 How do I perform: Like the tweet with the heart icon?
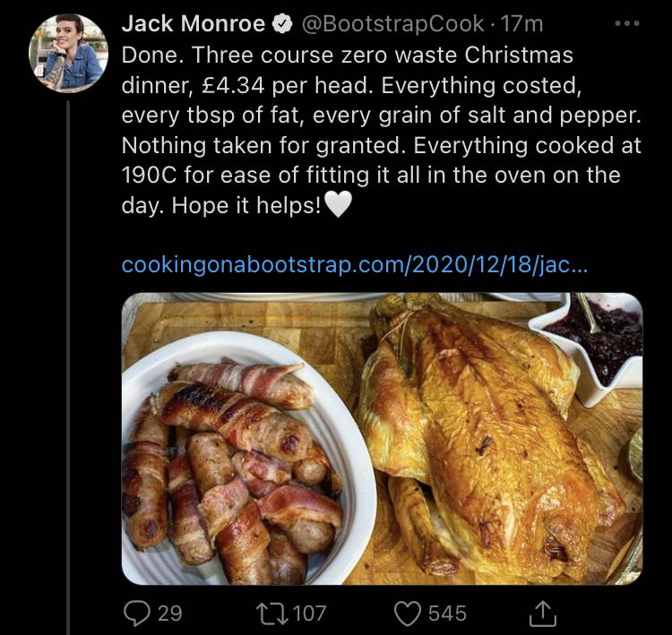(x=407, y=614)
